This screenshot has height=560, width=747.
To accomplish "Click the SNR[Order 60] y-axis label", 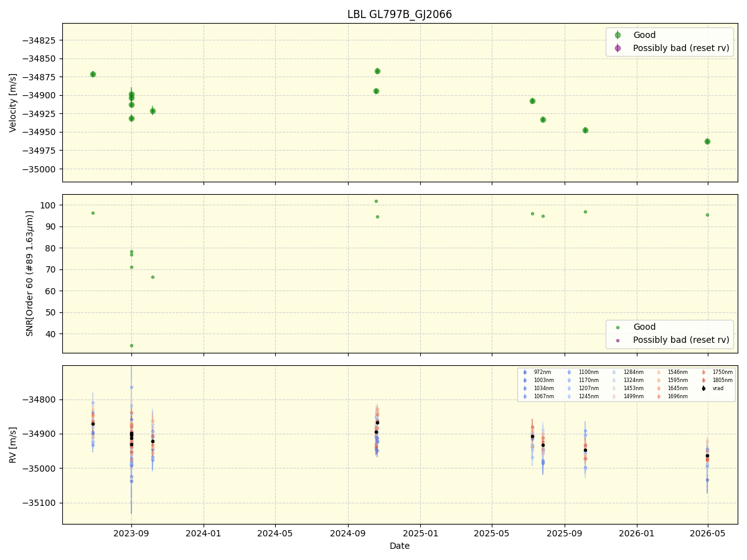I will tap(30, 273).
